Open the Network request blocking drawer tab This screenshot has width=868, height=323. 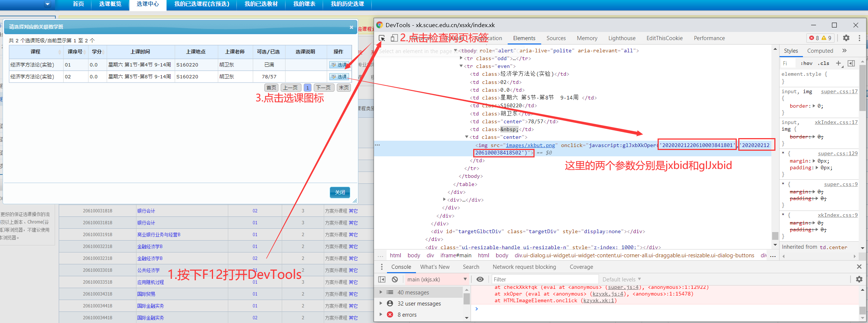point(524,267)
